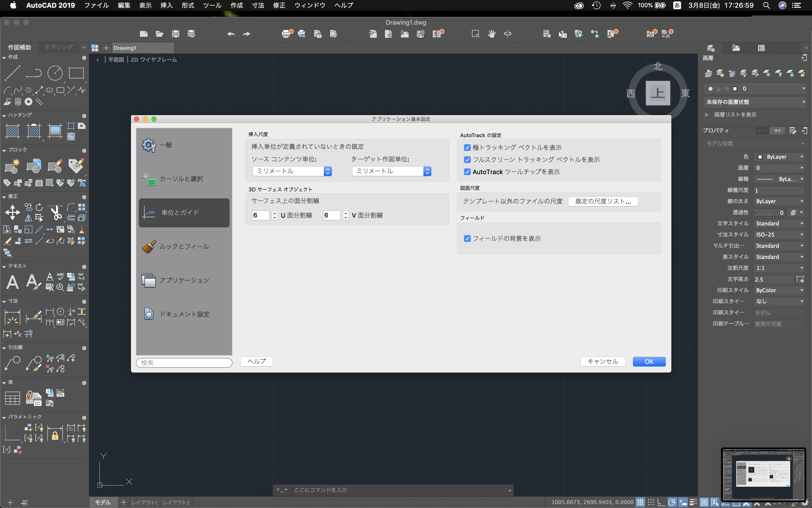Select the Hatch tool in ハッチング panel

[x=12, y=131]
